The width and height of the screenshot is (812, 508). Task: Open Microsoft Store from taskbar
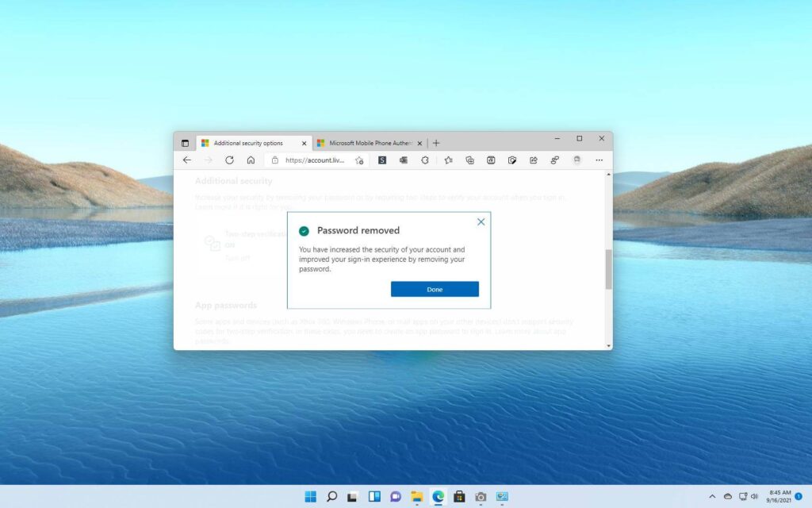pyautogui.click(x=459, y=497)
